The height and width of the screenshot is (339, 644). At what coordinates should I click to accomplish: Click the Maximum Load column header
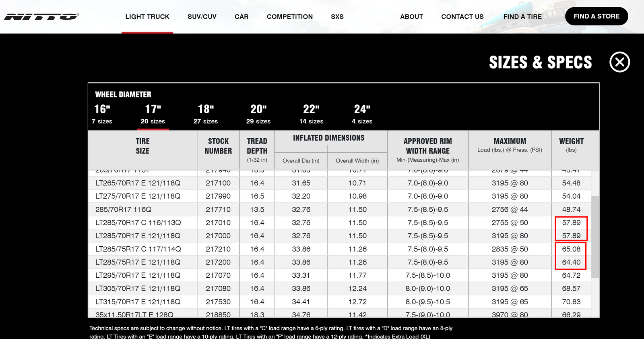(x=510, y=145)
